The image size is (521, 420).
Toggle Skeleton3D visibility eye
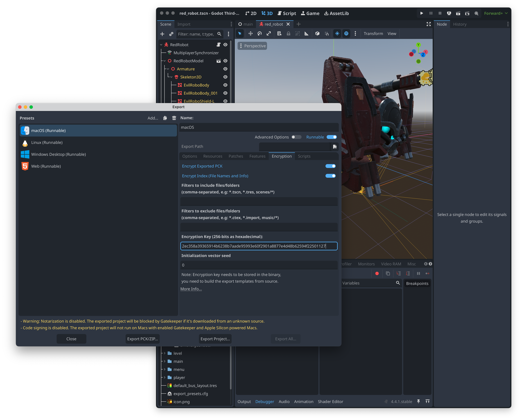pos(225,77)
